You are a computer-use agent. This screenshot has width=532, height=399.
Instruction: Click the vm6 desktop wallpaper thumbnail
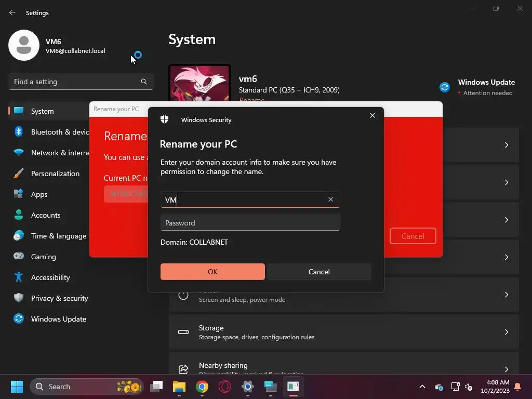[199, 83]
